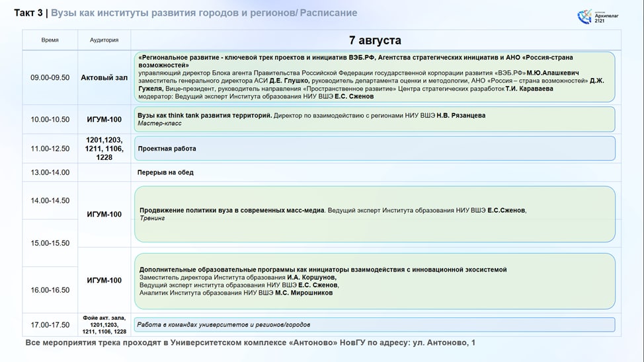The image size is (644, 362).
Task: Click rooms cell '1201,1203, 1211, 1106, 1228'
Action: [x=104, y=149]
